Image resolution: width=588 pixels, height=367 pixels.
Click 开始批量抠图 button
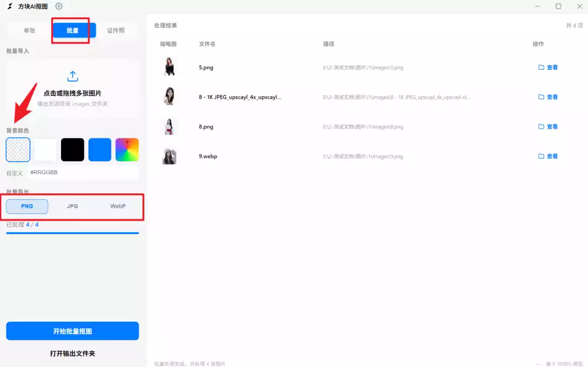72,331
